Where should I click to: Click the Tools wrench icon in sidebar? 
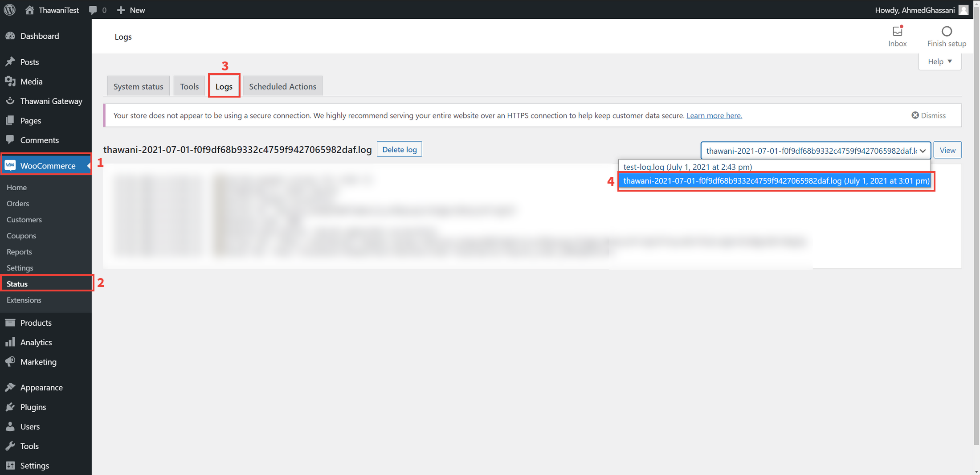pos(10,446)
